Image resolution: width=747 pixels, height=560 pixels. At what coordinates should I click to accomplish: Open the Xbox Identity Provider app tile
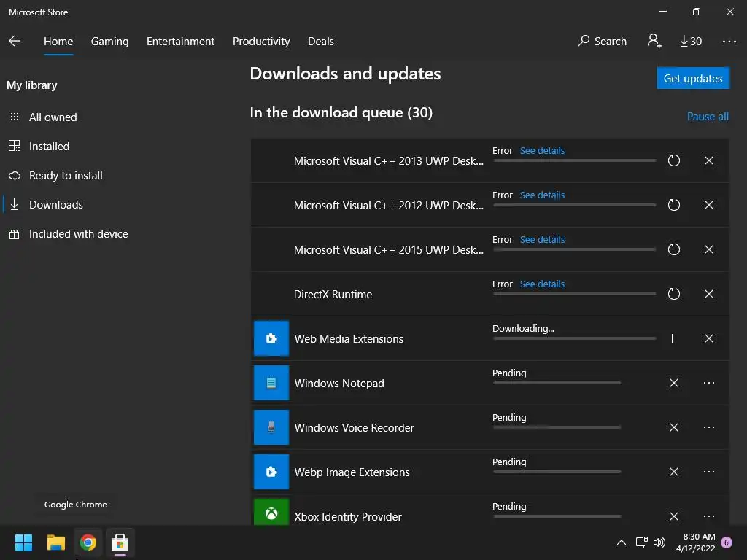coord(271,513)
